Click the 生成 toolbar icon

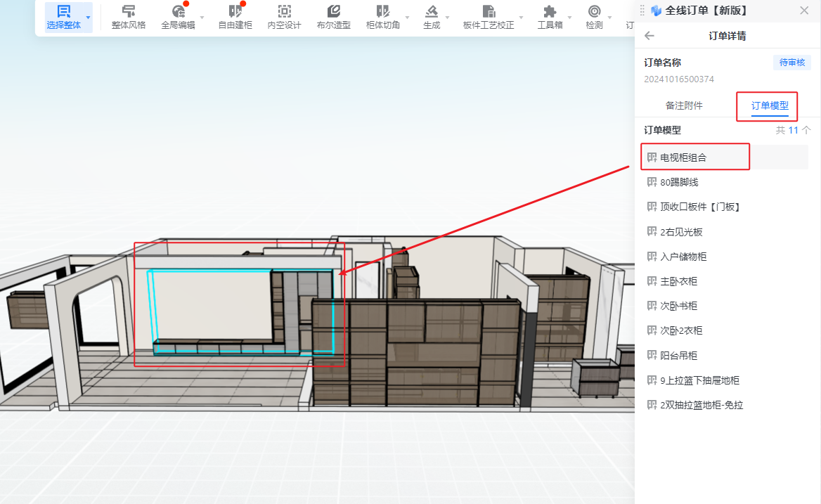pyautogui.click(x=431, y=17)
